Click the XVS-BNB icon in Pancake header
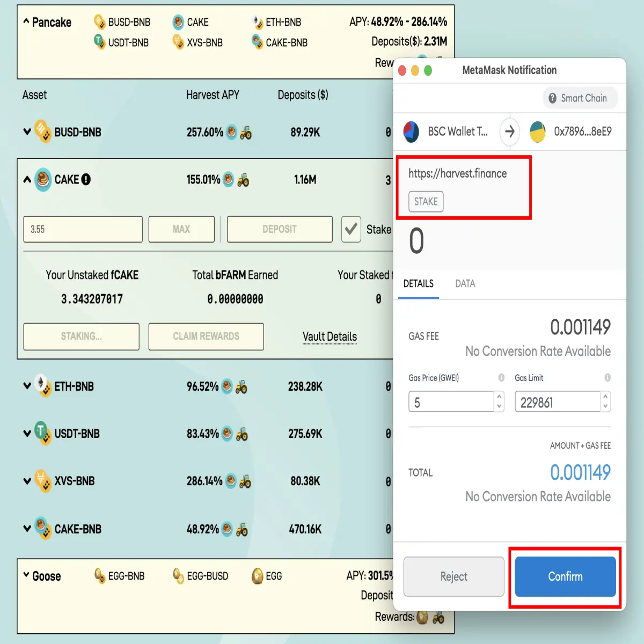Image resolution: width=644 pixels, height=644 pixels. tap(178, 41)
